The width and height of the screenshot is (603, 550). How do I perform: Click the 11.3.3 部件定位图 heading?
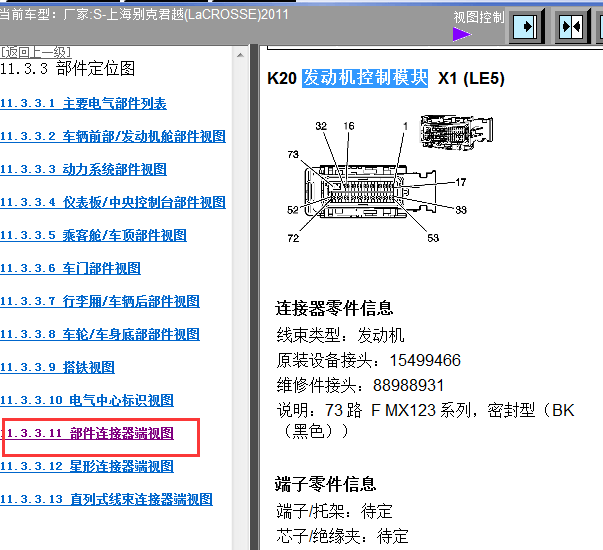[x=68, y=69]
